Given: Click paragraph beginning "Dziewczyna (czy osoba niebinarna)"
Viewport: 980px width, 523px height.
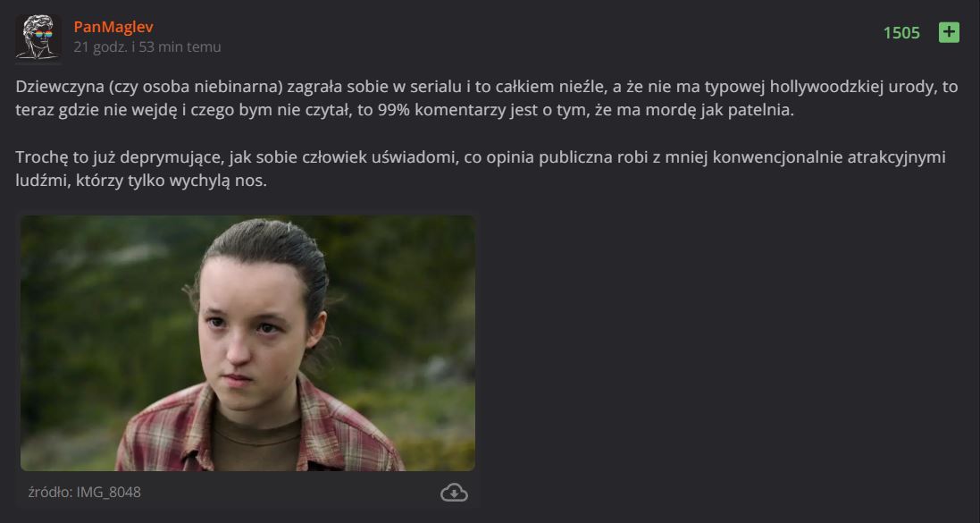Looking at the screenshot, I should pos(486,99).
